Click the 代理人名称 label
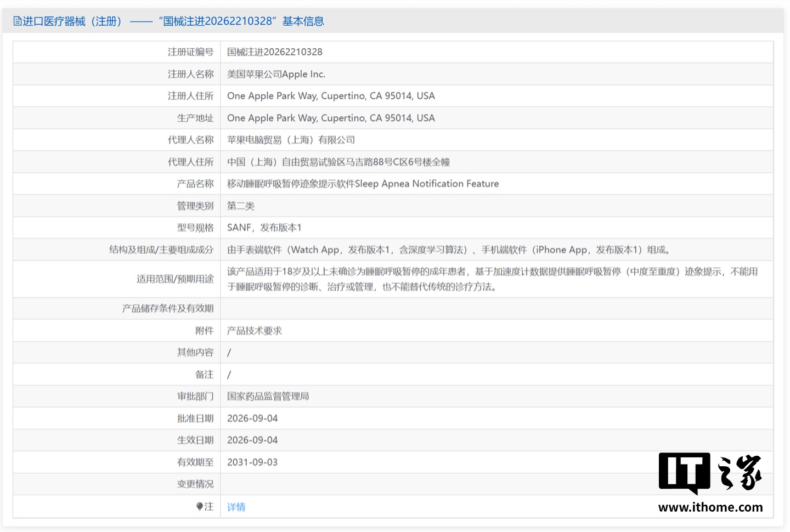The width and height of the screenshot is (790, 532). coord(190,140)
